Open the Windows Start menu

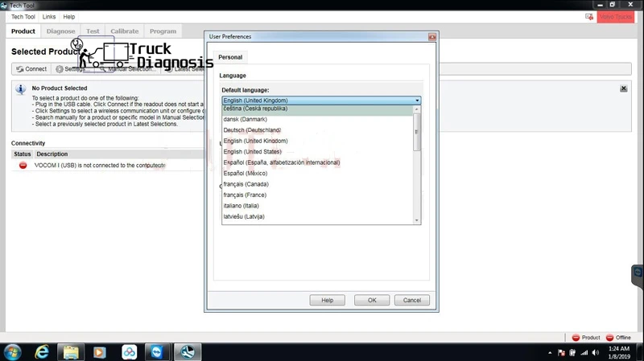click(12, 352)
